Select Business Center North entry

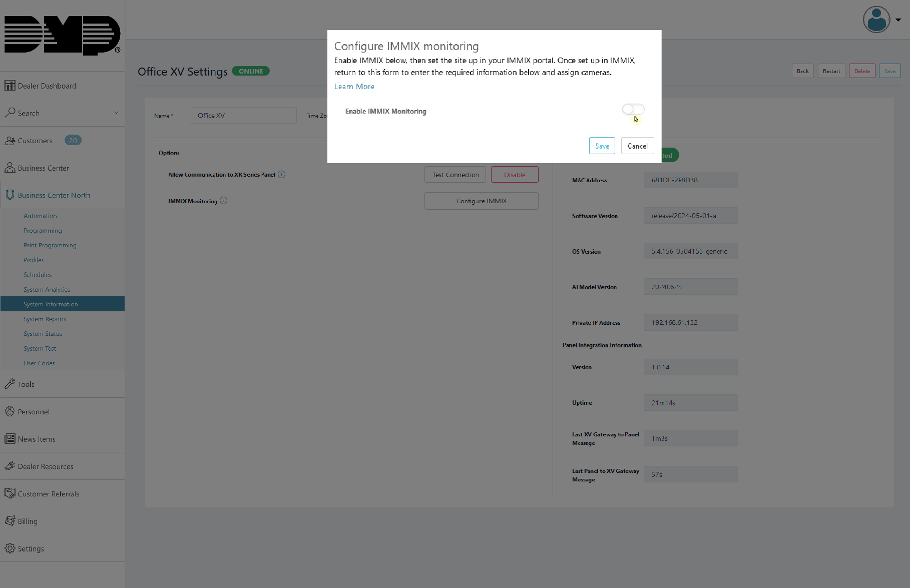54,195
